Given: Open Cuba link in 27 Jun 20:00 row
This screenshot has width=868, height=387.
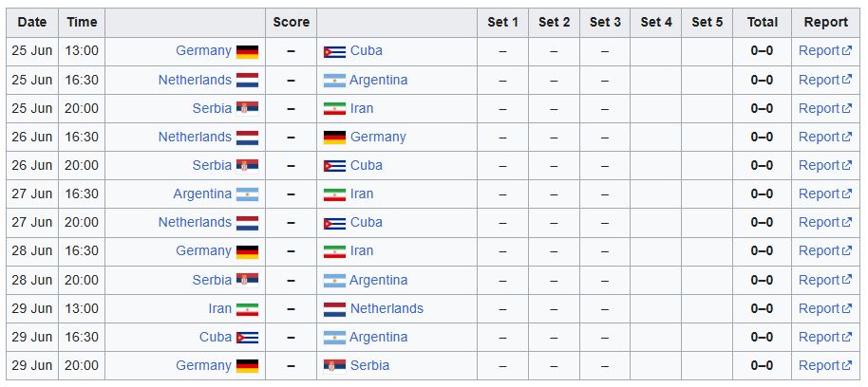Looking at the screenshot, I should pos(366,222).
